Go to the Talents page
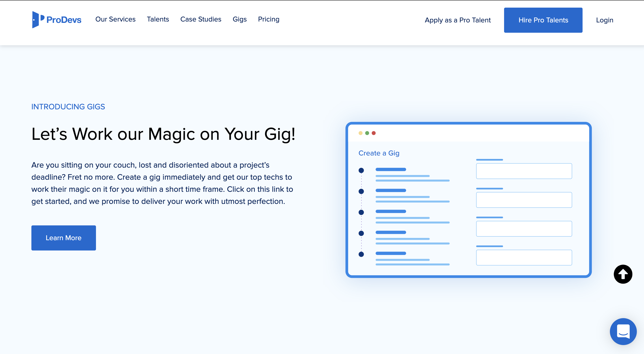The image size is (644, 354). [158, 19]
